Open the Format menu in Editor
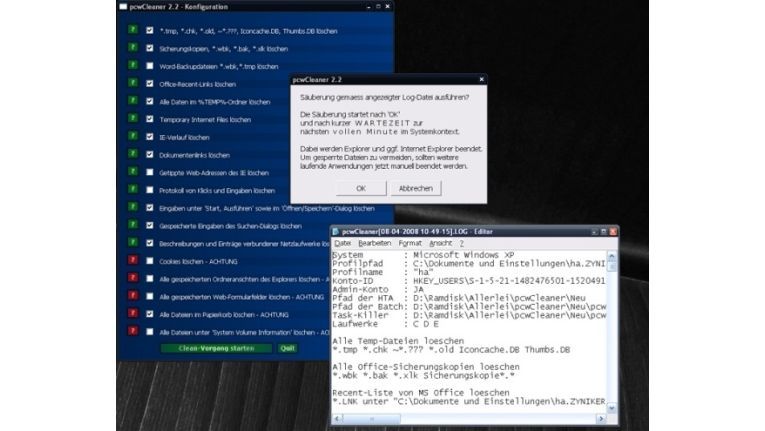The height and width of the screenshot is (431, 765). [410, 242]
